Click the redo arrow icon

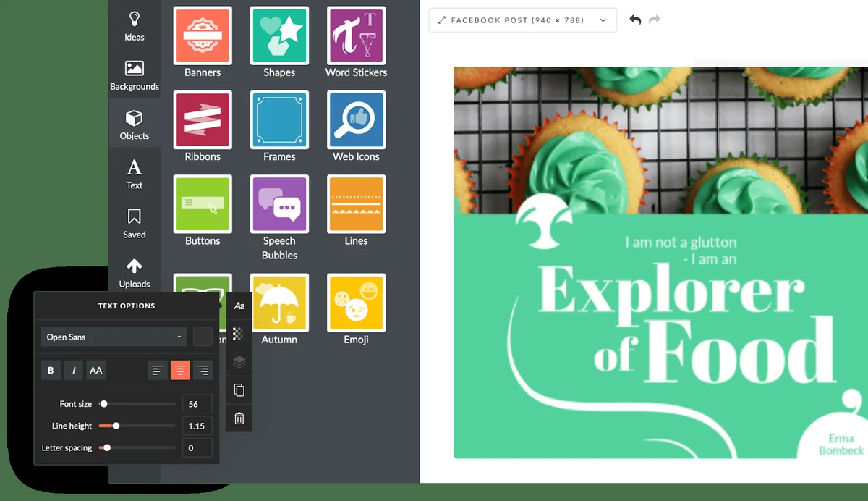(655, 20)
